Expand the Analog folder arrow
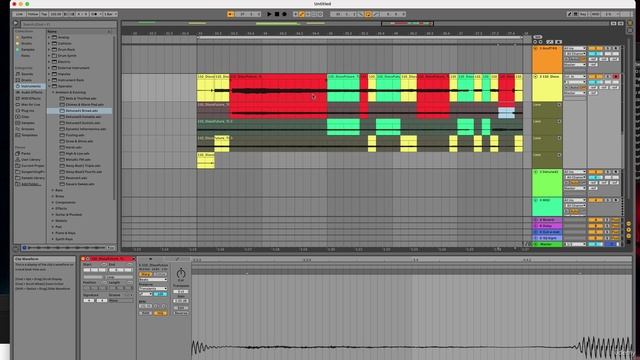 point(49,38)
